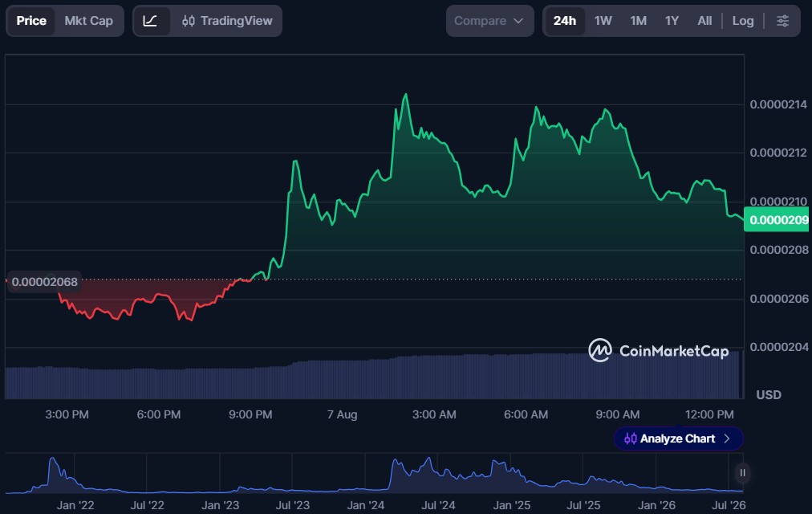Click Jan '24 on the overview timeline

tap(366, 505)
